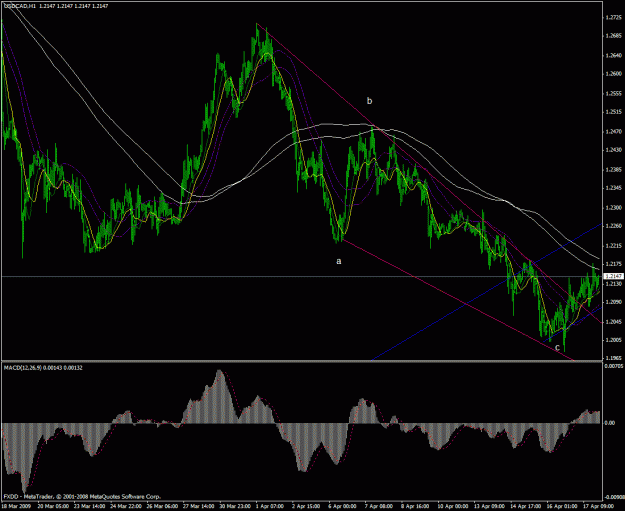The height and width of the screenshot is (511, 625).
Task: Click the 1.1965 price scale label
Action: tap(613, 358)
